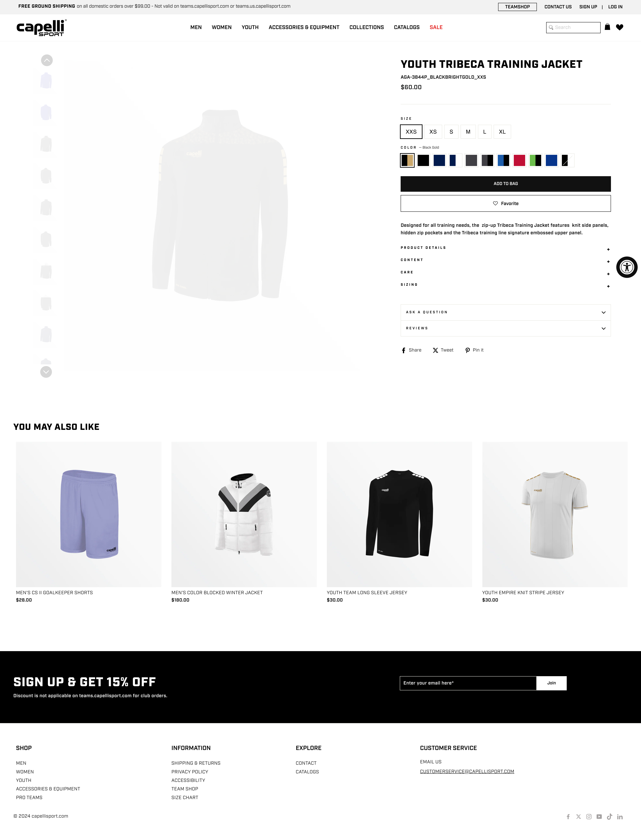This screenshot has width=641, height=840.
Task: Select size XS option
Action: tap(433, 132)
